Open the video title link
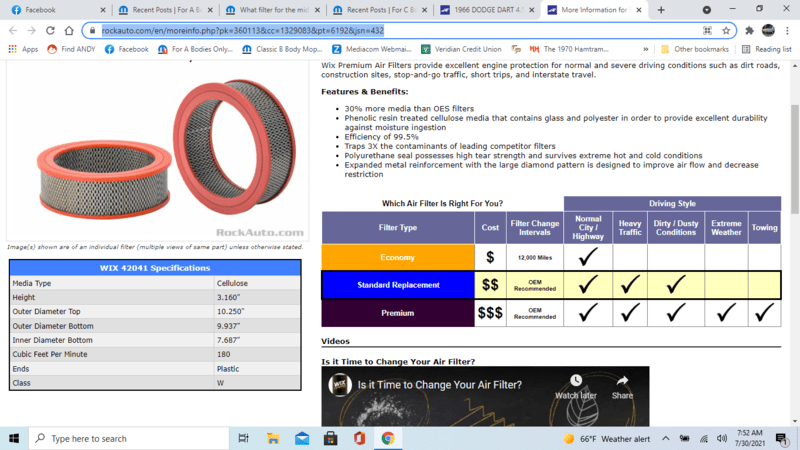Screen dimensions: 800x450 [x=439, y=385]
